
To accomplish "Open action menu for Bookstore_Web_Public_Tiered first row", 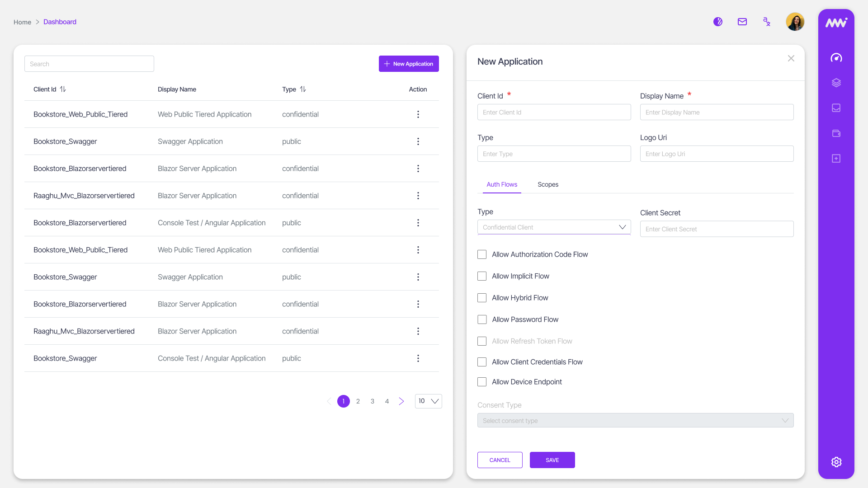I will (418, 114).
